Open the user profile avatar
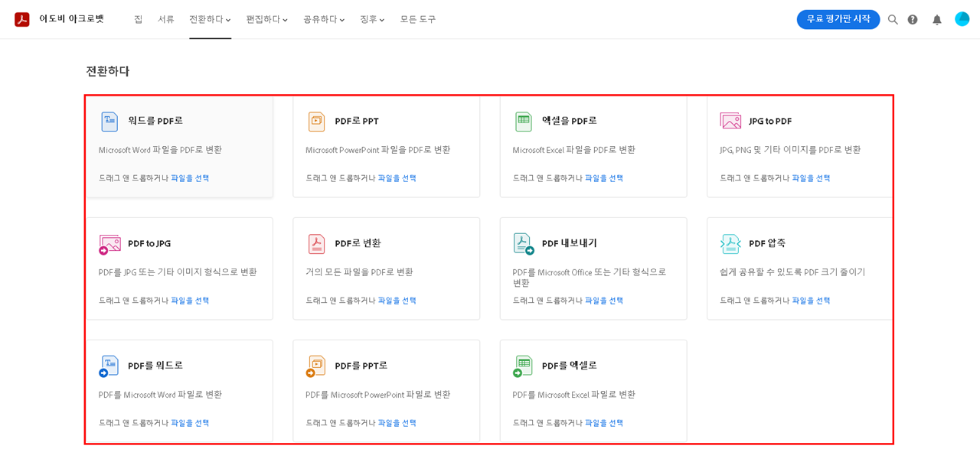This screenshot has height=462, width=980. 962,19
